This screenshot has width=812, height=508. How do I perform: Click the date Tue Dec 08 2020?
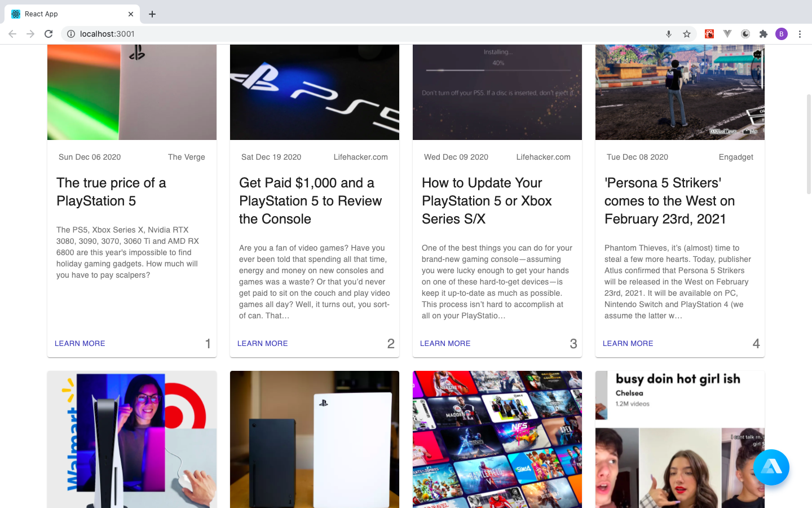(637, 157)
